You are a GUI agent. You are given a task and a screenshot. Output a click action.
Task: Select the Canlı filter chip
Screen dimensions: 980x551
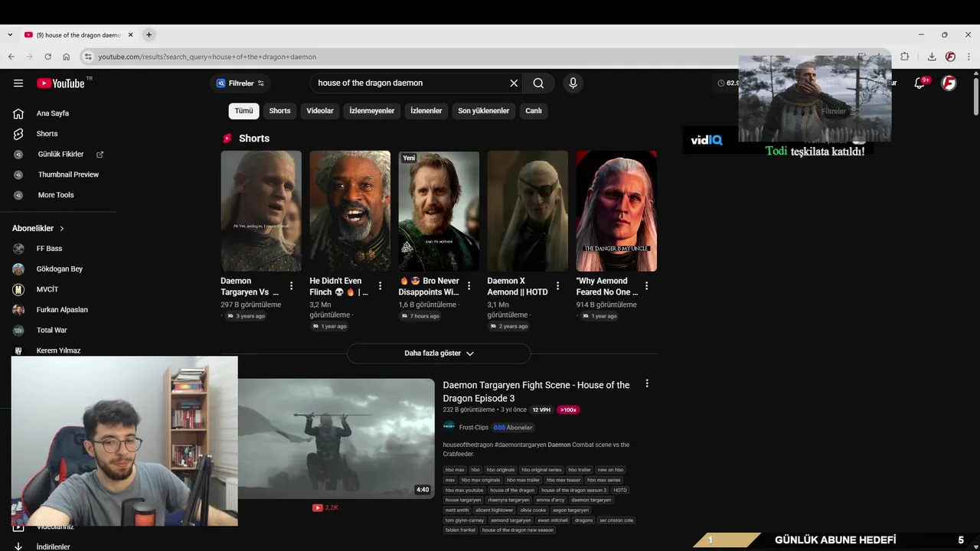(x=534, y=111)
